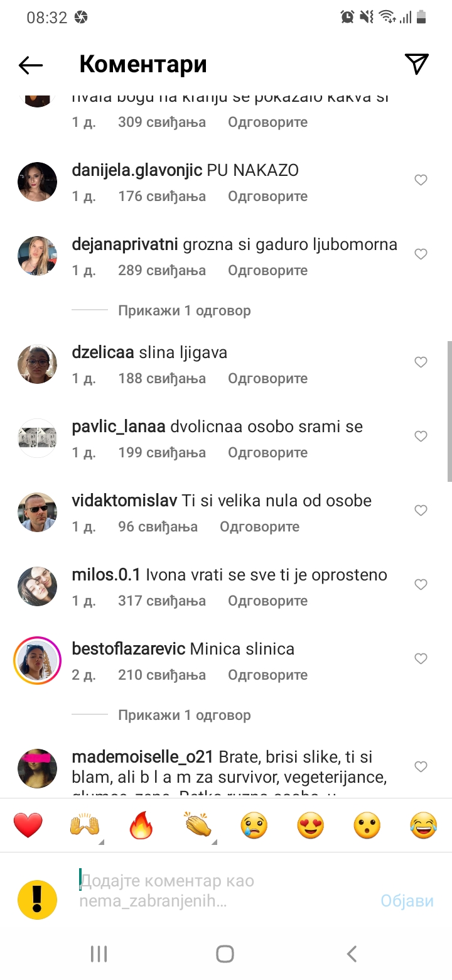Insert the clapping hands emoji
452x980 pixels.
(x=198, y=825)
